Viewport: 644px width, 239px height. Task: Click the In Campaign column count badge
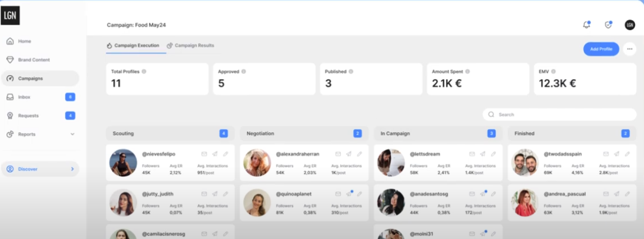(x=491, y=134)
